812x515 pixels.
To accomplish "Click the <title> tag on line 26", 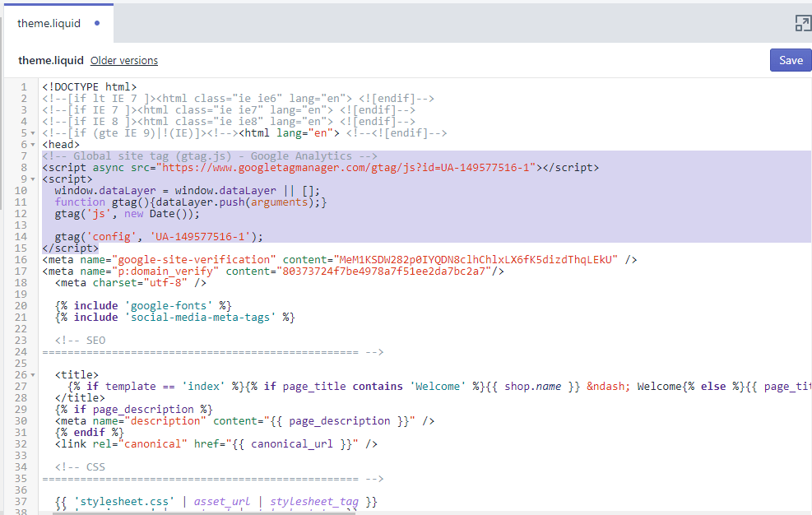I will click(77, 375).
